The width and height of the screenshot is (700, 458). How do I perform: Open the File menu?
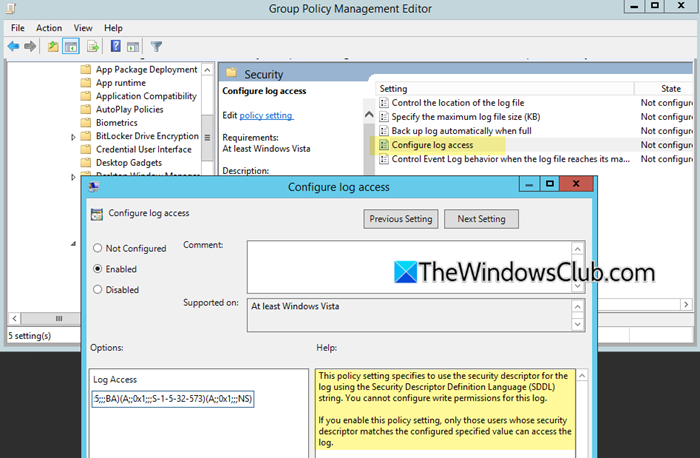click(18, 28)
